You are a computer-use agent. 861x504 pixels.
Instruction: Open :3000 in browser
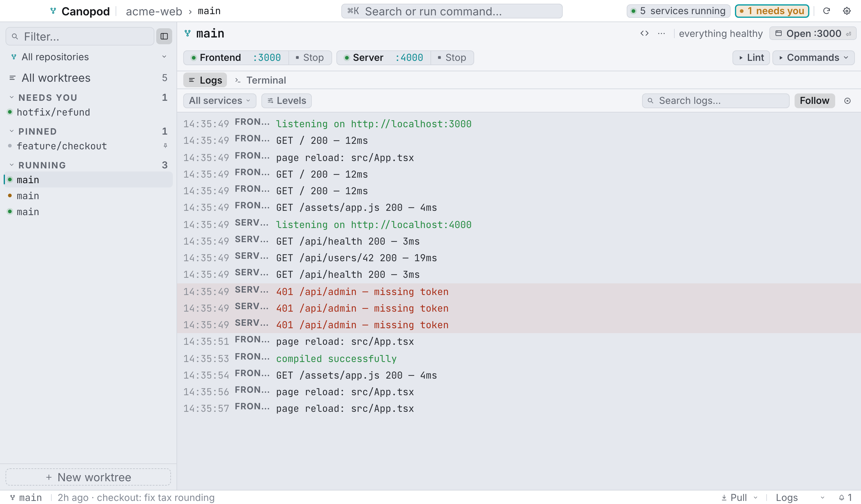tap(812, 33)
